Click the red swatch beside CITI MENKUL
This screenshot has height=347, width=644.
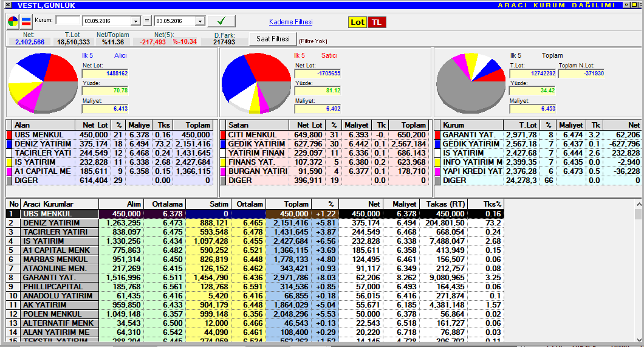click(x=224, y=135)
